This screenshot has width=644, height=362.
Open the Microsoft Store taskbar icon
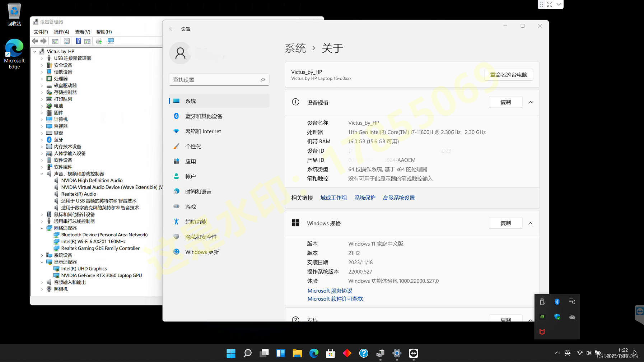tap(330, 353)
